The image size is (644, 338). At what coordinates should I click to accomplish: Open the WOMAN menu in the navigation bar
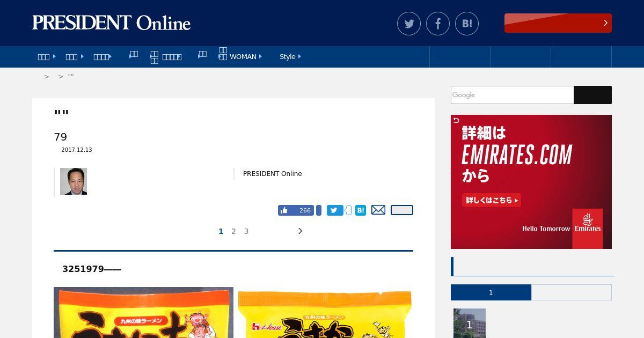click(x=243, y=56)
